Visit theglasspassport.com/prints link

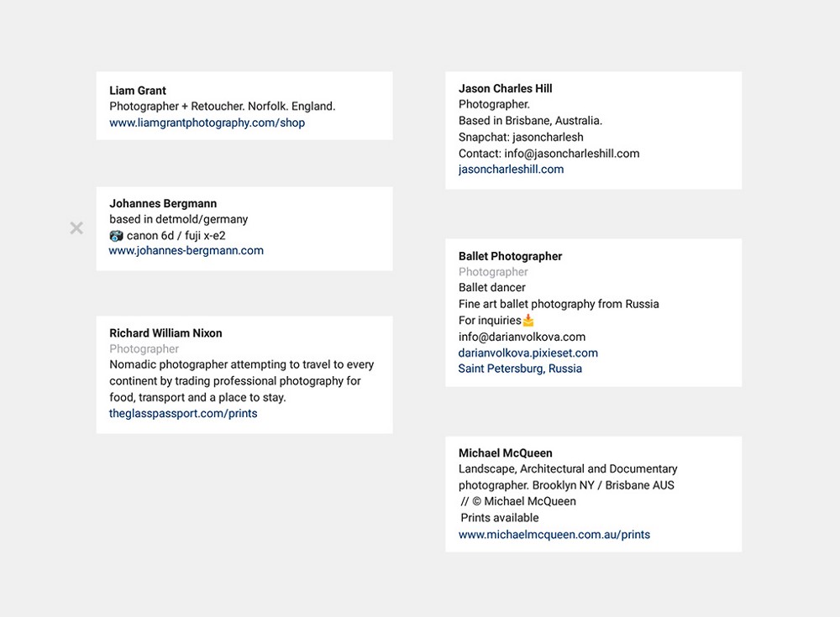point(183,414)
